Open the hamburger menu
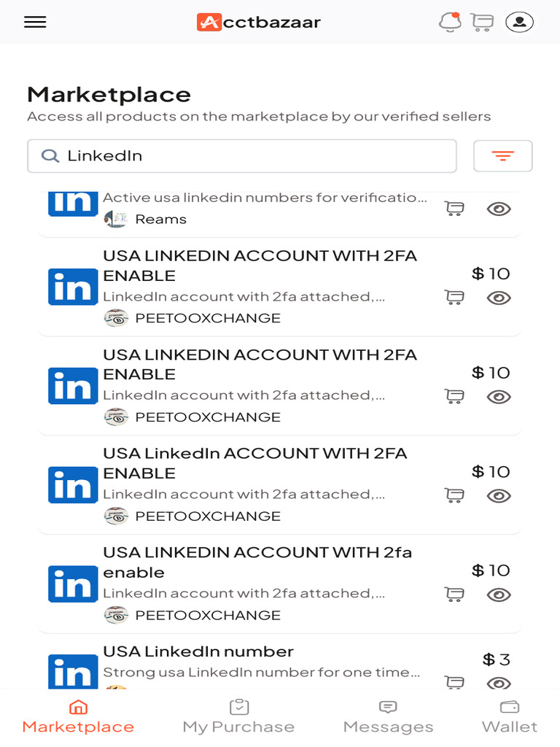 pyautogui.click(x=35, y=22)
